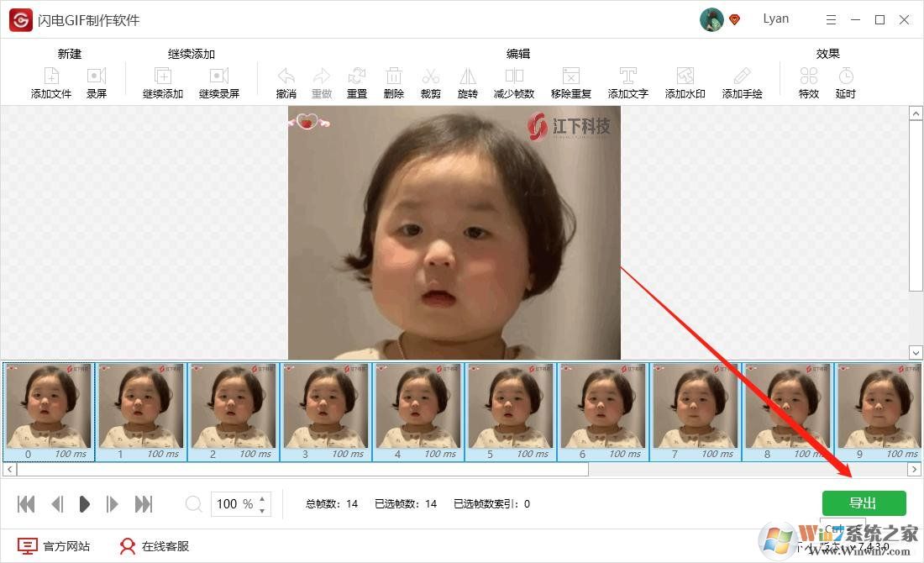Open the 录屏 screen recording tool
The width and height of the screenshot is (924, 563).
(x=97, y=80)
